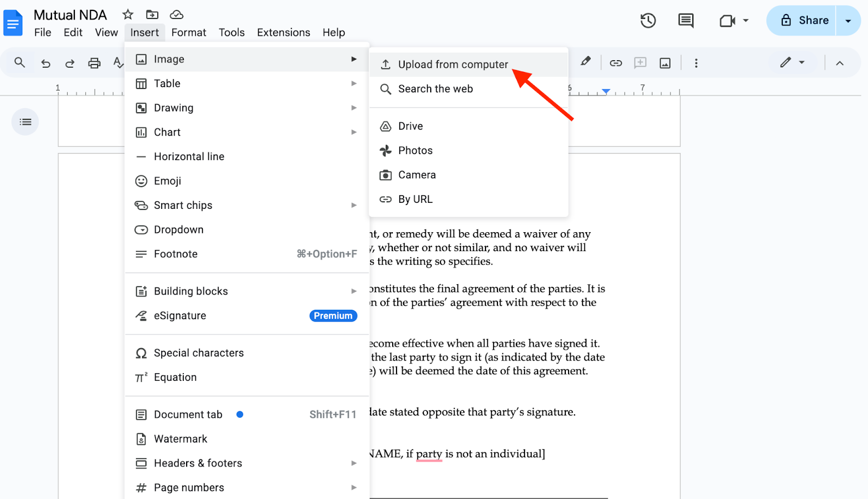868x499 pixels.
Task: Collapse the toolbar with the up chevron
Action: (x=840, y=63)
